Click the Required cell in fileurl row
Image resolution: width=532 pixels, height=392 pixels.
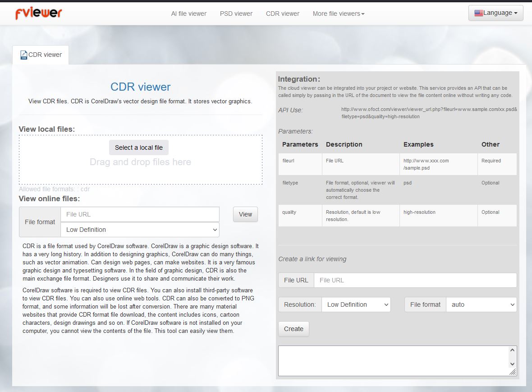click(497, 164)
